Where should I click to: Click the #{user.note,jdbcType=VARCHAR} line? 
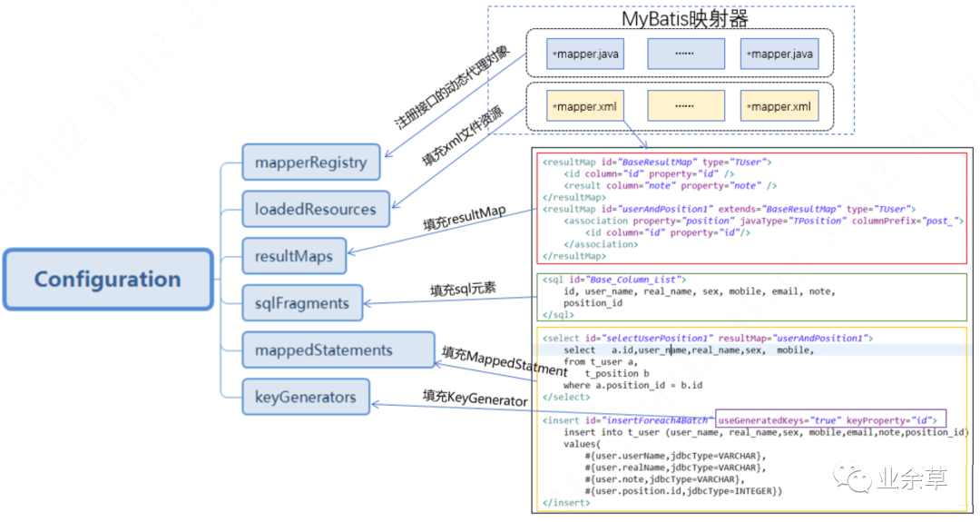coord(664,479)
